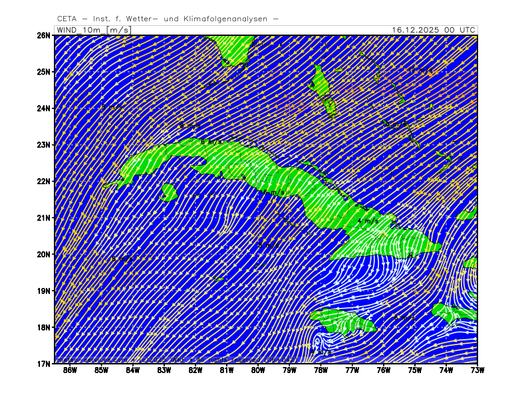Viewport: 532px width, 399px height.
Task: Click the small wind vortex south of Jamaica
Action: pos(317,342)
